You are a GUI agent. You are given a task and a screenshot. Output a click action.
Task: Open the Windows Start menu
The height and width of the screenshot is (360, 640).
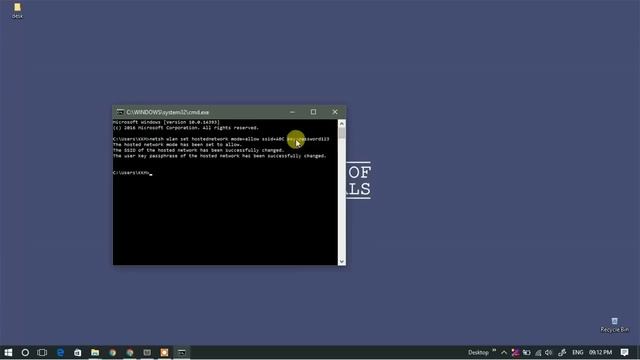8,352
